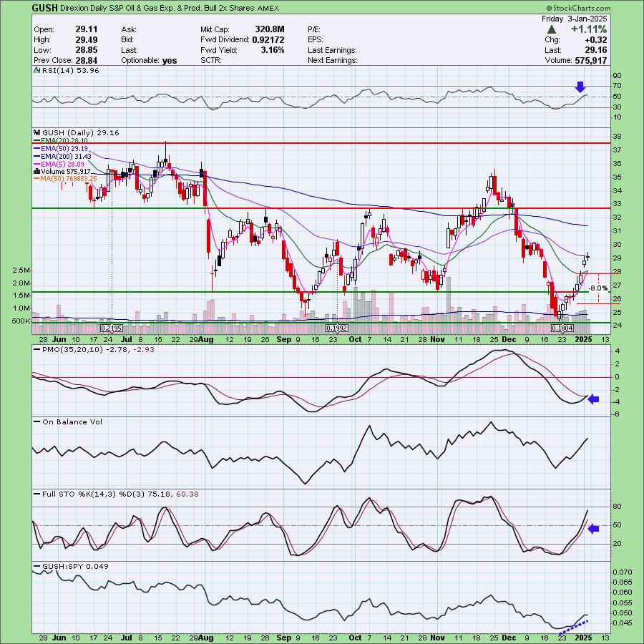This screenshot has height=644, width=644.
Task: Click the 2.5M volume scale label
Action: coord(21,270)
